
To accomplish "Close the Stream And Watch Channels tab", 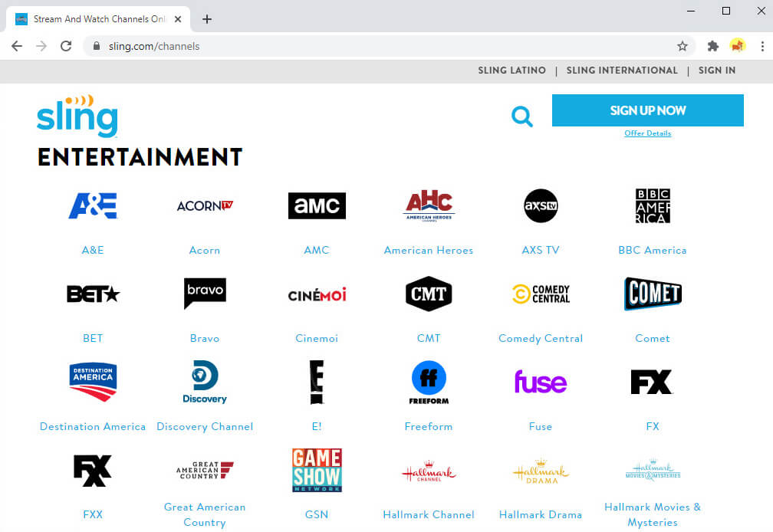I will [178, 19].
